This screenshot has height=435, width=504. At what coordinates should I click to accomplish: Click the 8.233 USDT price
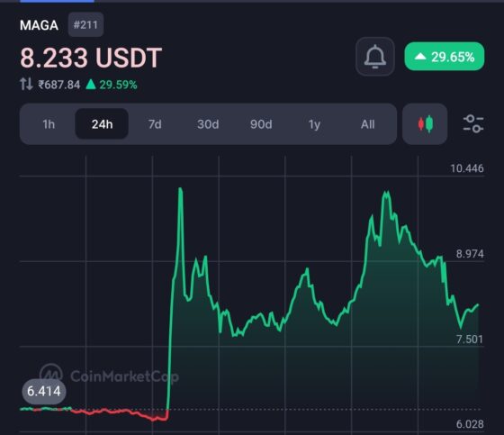coord(91,58)
